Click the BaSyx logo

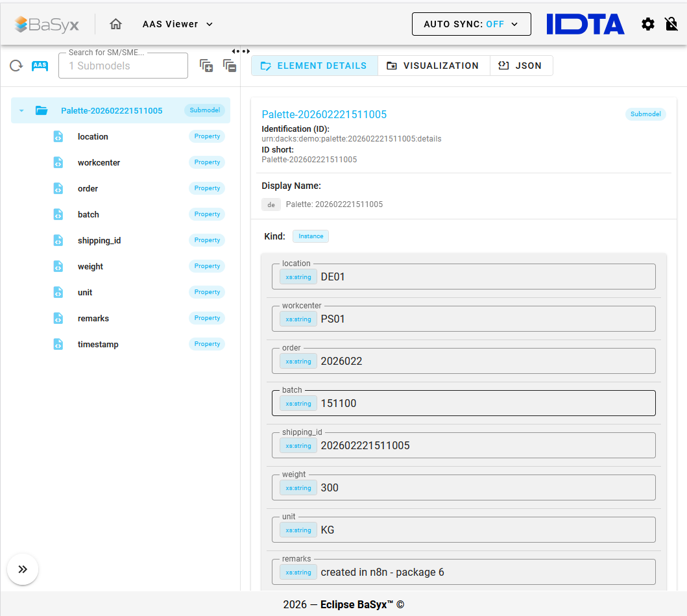coord(47,25)
